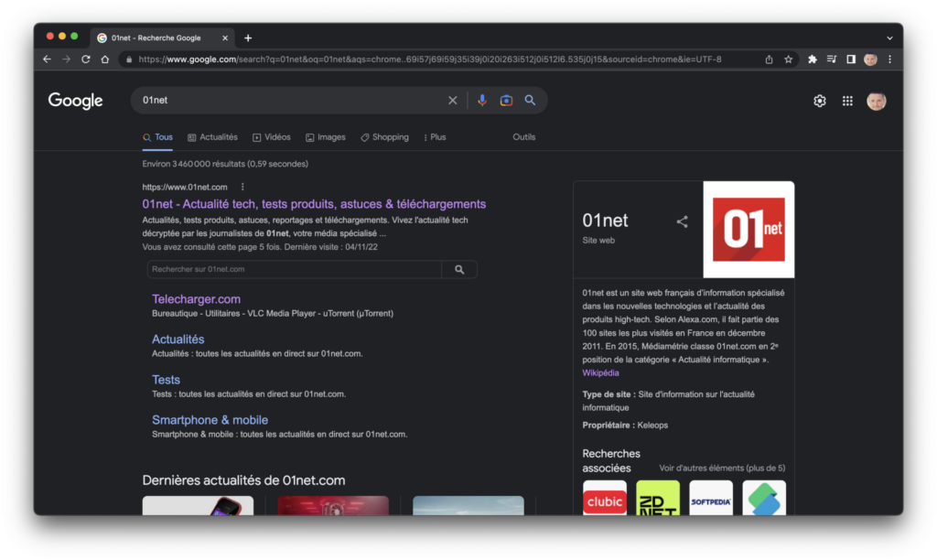
Task: Click the Dernières actualités de 01net.com heading
Action: (243, 480)
